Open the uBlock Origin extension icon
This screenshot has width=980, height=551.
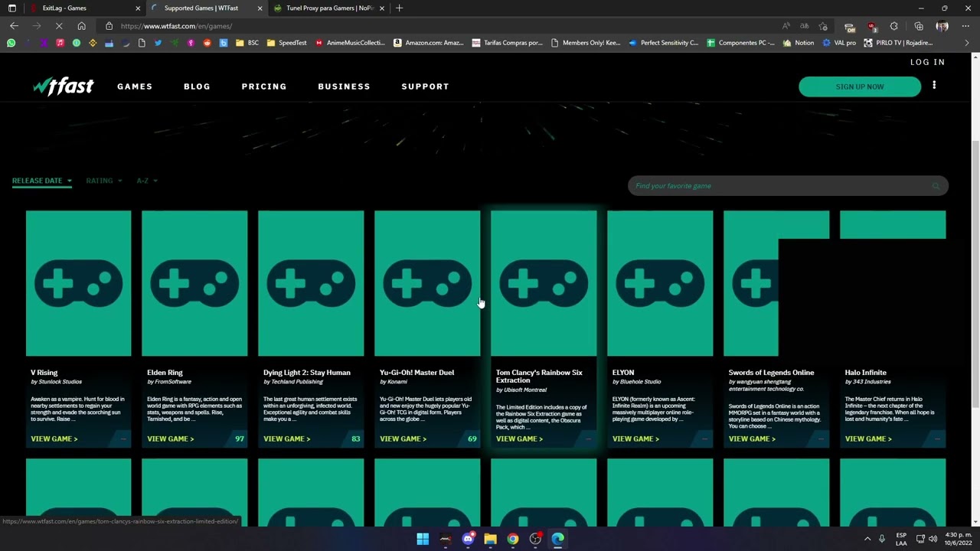click(x=871, y=27)
